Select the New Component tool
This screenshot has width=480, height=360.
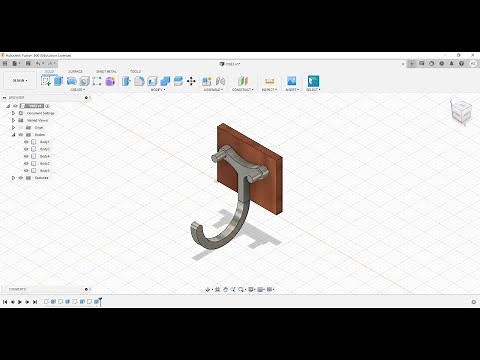point(207,81)
